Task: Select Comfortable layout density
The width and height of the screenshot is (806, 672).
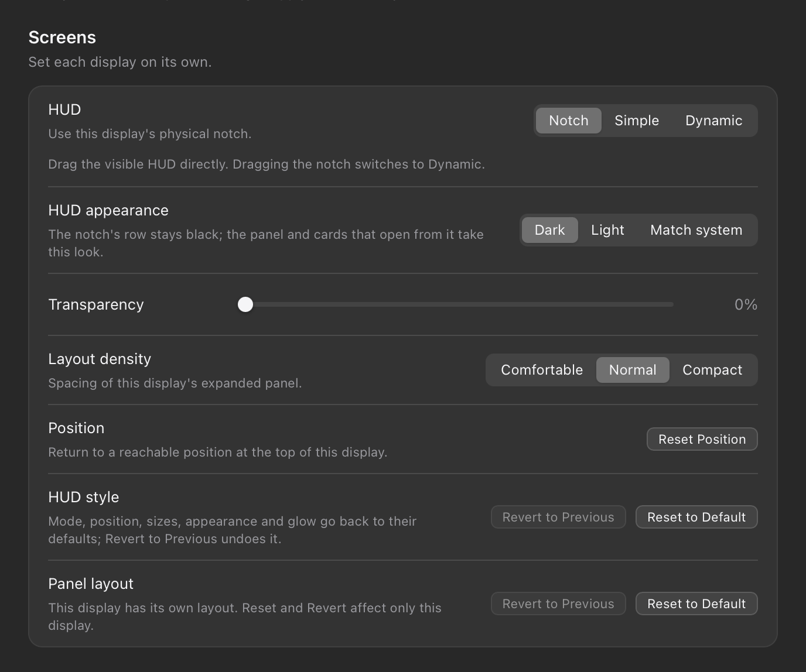Action: [x=542, y=370]
